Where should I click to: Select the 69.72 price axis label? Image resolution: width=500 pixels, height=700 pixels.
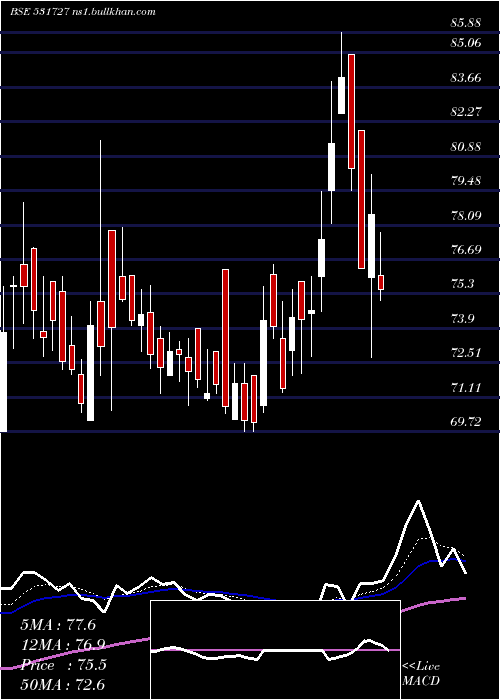[x=466, y=422]
